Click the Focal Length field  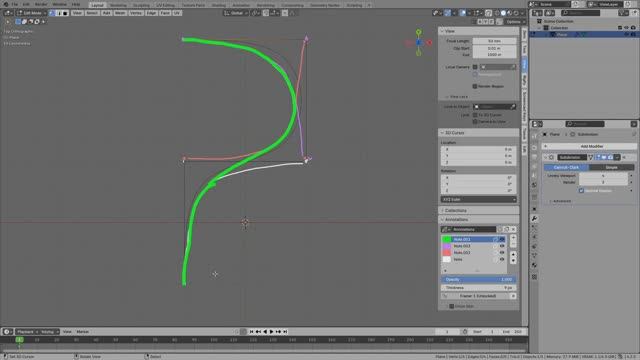click(494, 41)
